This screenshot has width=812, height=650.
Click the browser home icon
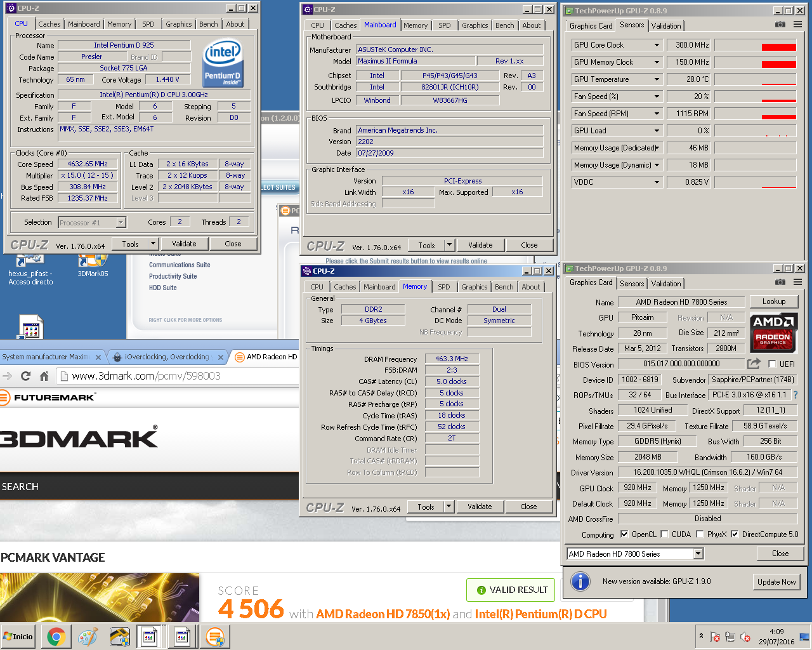coord(44,376)
